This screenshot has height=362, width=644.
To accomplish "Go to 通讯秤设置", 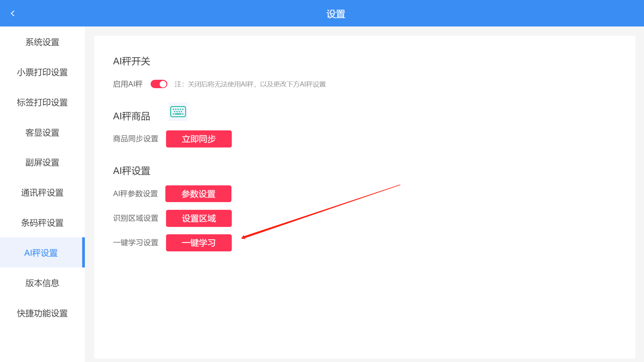I will click(42, 193).
